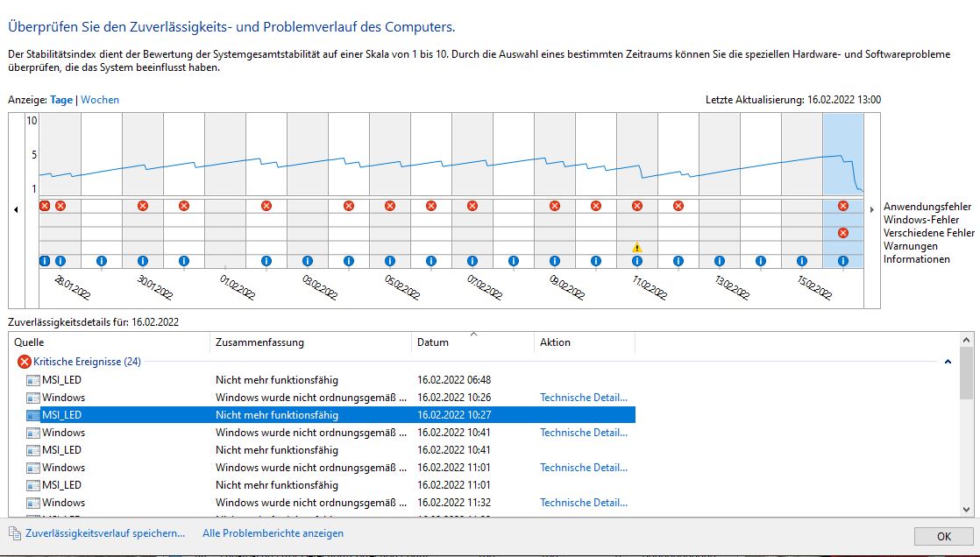
Task: Open Alle Problemberichte anzeigen
Action: click(273, 533)
